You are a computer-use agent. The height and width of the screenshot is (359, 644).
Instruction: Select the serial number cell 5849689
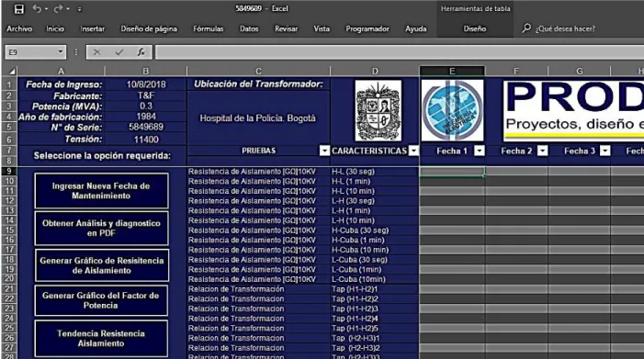coord(146,127)
